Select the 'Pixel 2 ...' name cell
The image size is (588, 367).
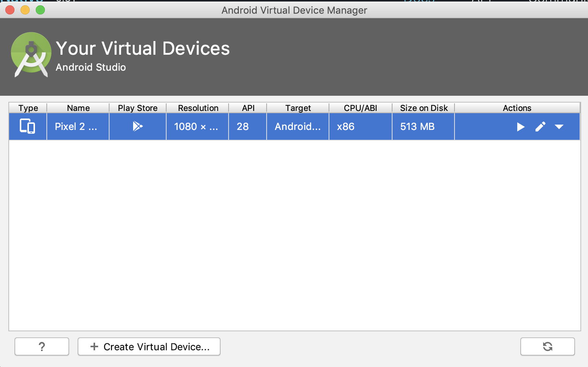(78, 127)
